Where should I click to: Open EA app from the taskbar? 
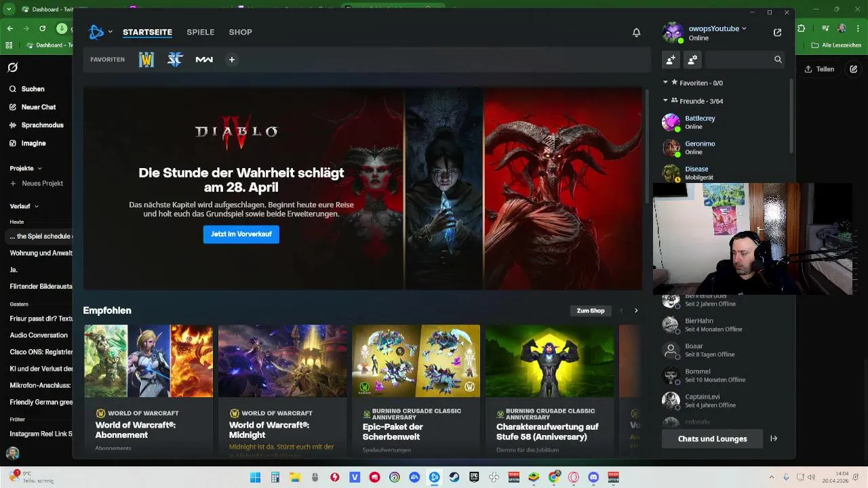414,477
